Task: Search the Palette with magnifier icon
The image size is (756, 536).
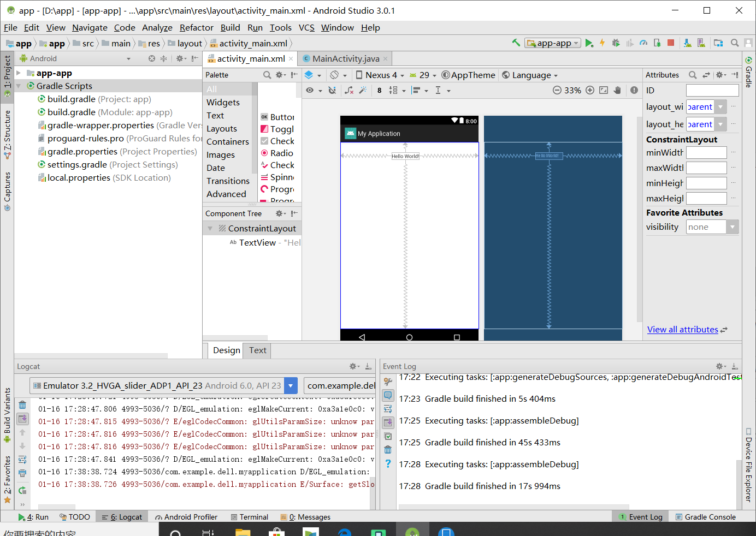Action: click(x=267, y=75)
